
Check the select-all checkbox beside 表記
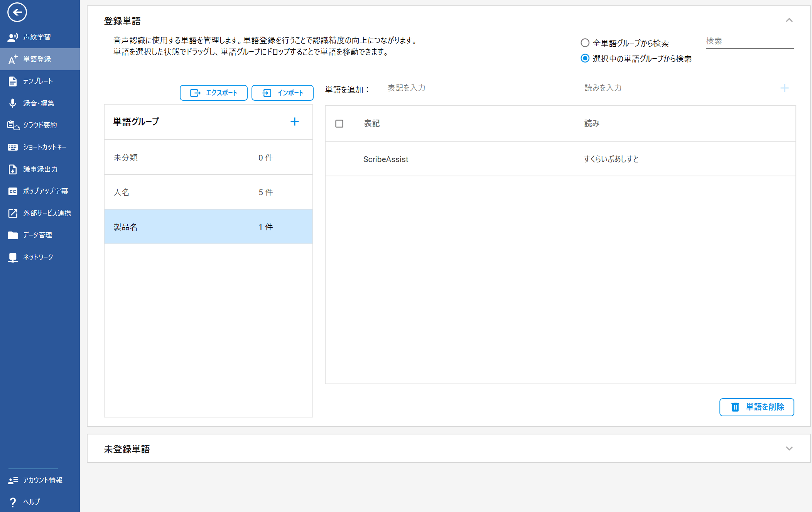(x=339, y=123)
